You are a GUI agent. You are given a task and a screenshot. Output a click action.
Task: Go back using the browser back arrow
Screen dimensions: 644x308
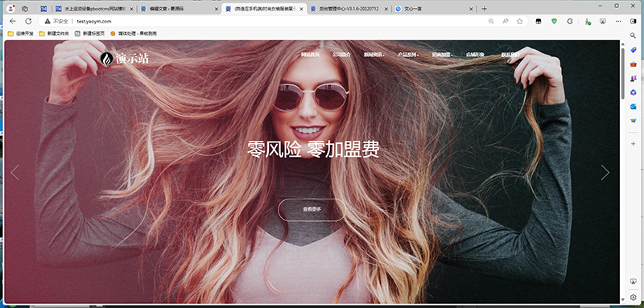13,22
